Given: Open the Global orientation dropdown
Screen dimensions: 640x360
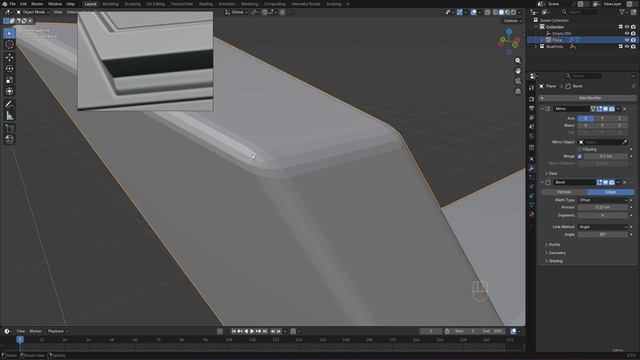Looking at the screenshot, I should (x=237, y=12).
